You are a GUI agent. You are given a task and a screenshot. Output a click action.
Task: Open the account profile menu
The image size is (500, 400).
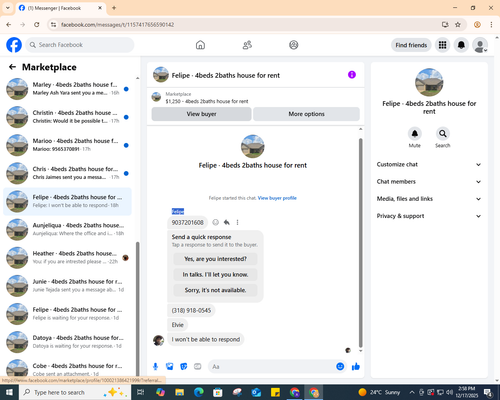480,45
